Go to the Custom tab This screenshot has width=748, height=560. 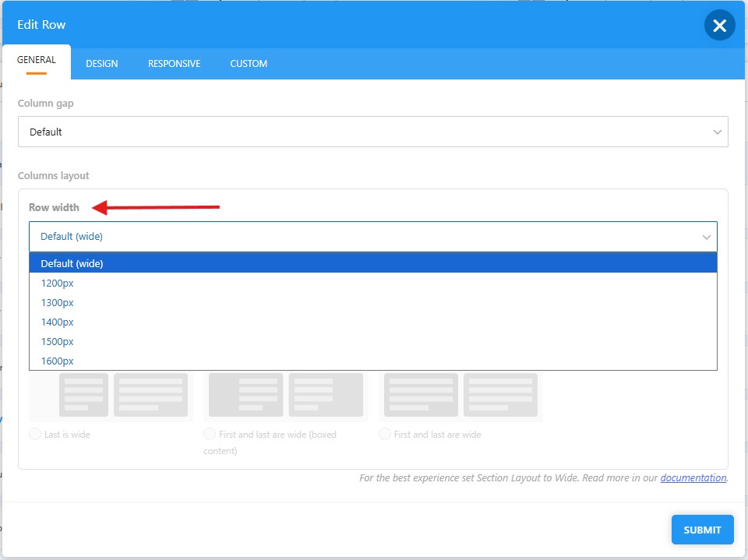(249, 63)
